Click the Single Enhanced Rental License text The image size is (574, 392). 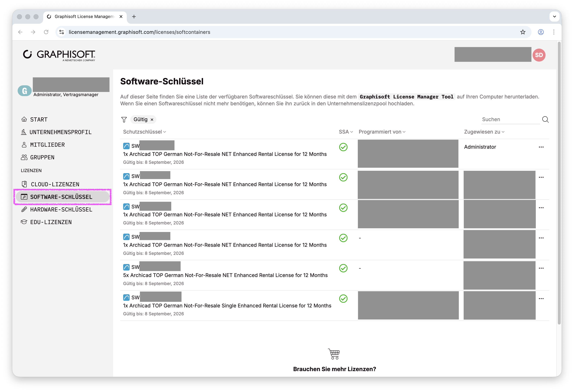(x=227, y=306)
